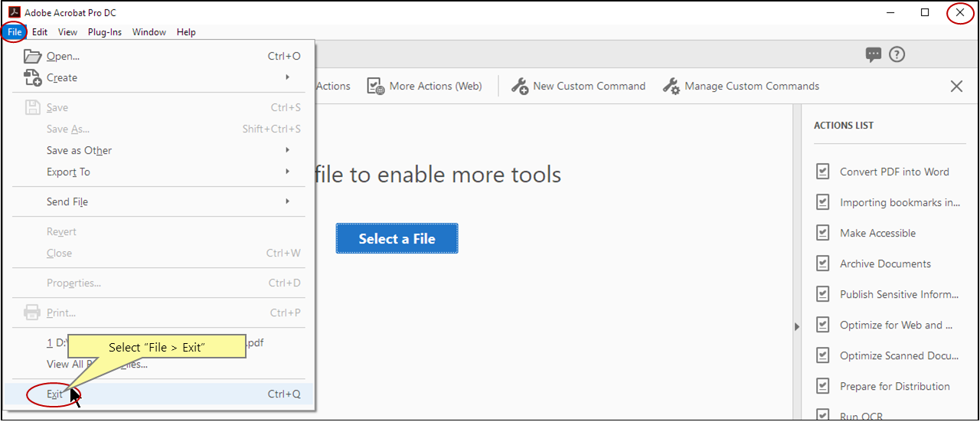Choose Exit from the File menu
Image resolution: width=980 pixels, height=422 pixels.
click(55, 394)
